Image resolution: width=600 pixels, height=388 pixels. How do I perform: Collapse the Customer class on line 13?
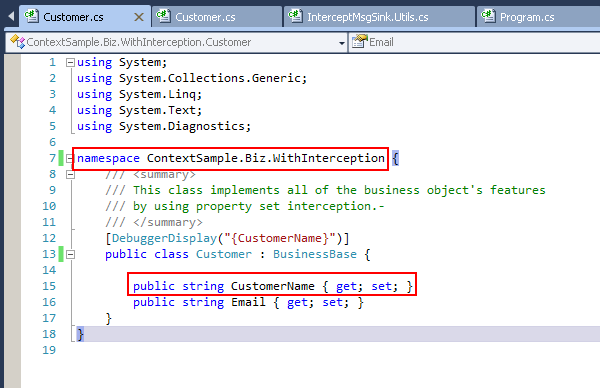pos(70,254)
